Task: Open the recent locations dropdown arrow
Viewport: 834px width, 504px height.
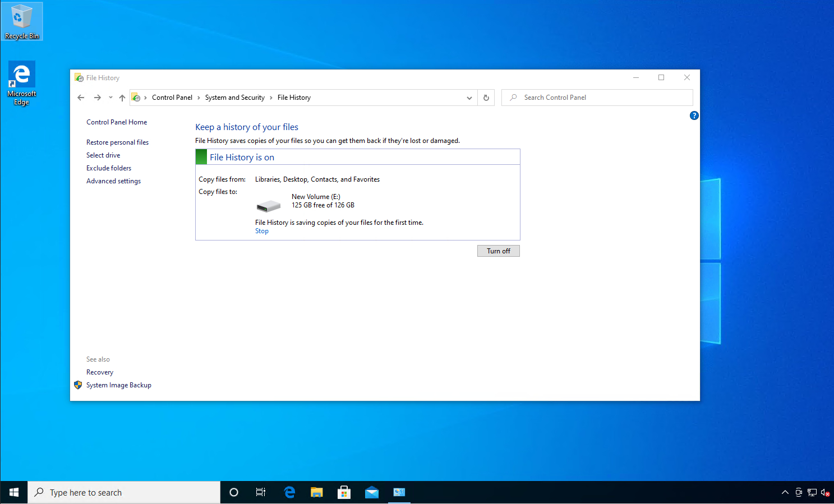Action: (x=110, y=98)
